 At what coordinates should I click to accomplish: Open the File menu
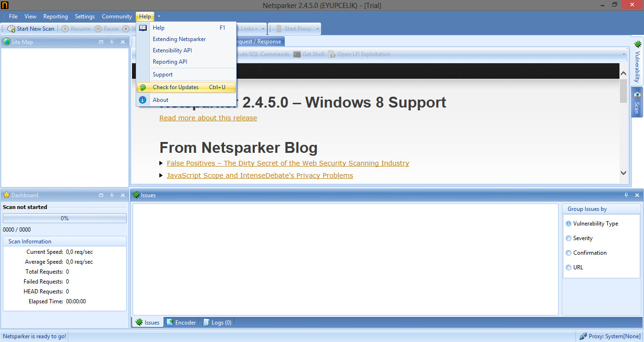click(13, 17)
